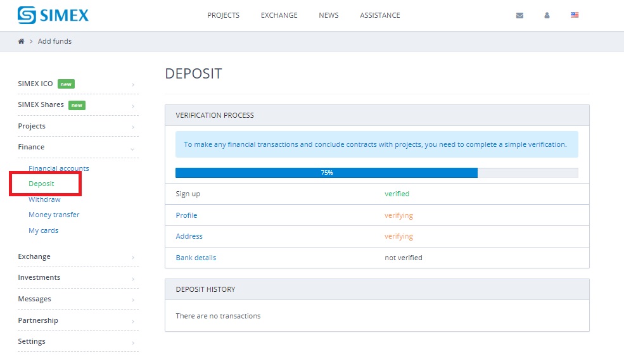The image size is (624, 364).
Task: Click 'verifying' status in Profile row
Action: pos(398,215)
